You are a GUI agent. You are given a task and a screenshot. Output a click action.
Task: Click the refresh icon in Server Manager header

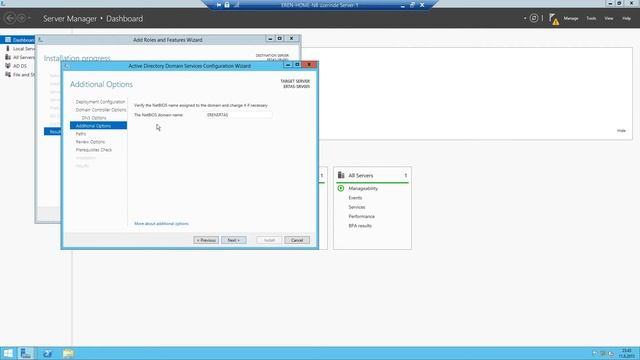pyautogui.click(x=533, y=18)
